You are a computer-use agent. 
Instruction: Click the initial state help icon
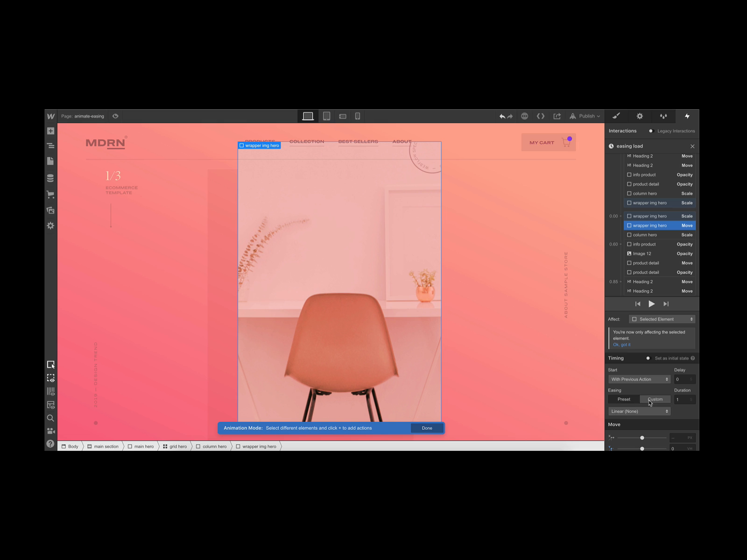(x=693, y=358)
